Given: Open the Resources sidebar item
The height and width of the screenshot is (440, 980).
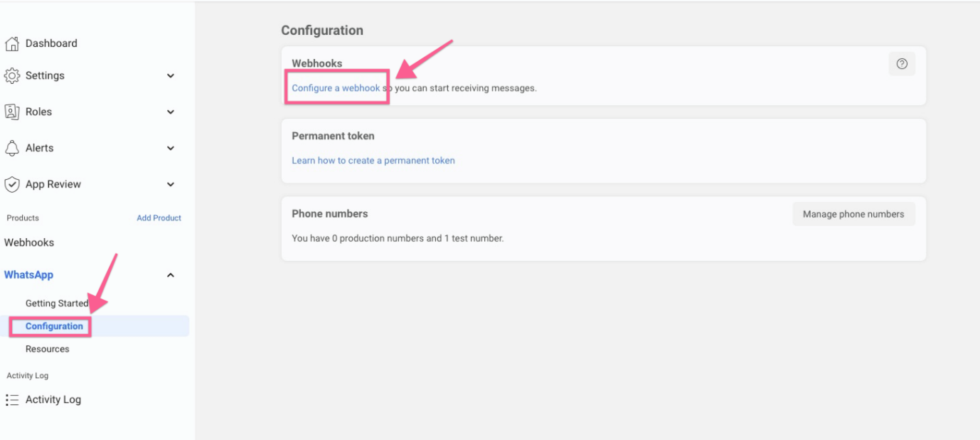Looking at the screenshot, I should click(48, 349).
